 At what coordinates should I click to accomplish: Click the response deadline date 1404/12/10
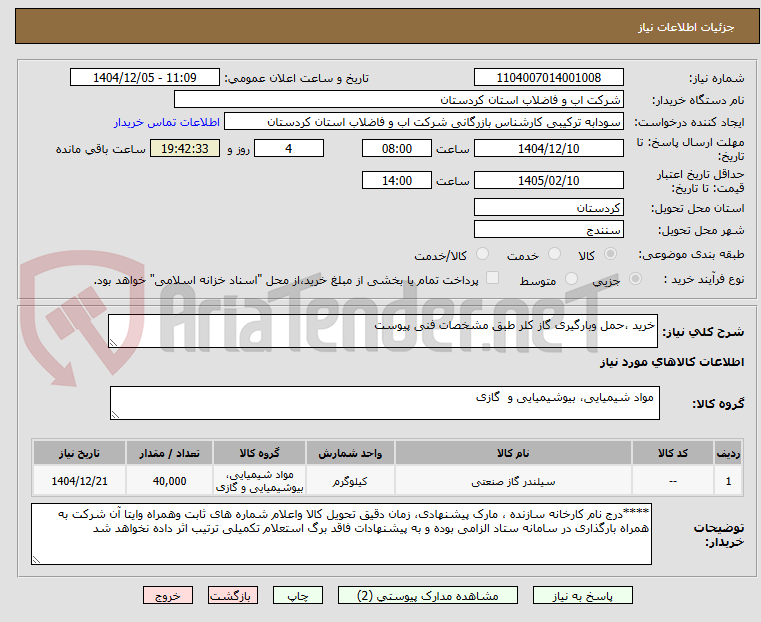tap(548, 148)
